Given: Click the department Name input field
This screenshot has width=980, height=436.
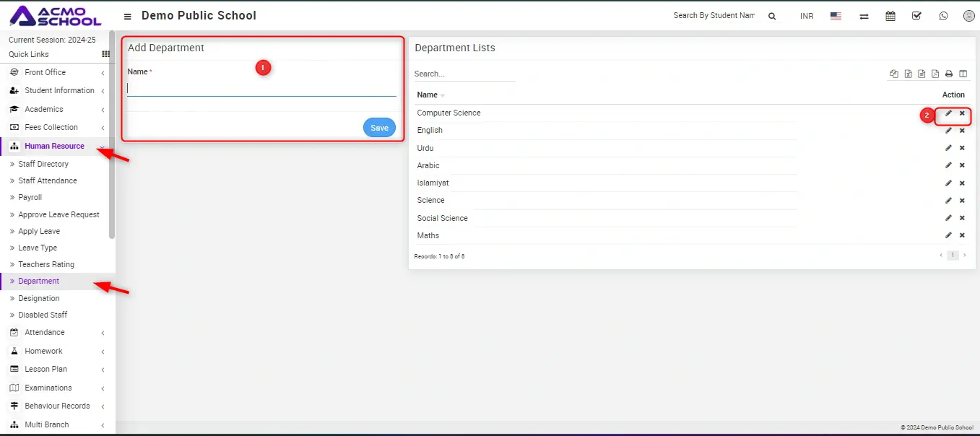Looking at the screenshot, I should coord(261,89).
